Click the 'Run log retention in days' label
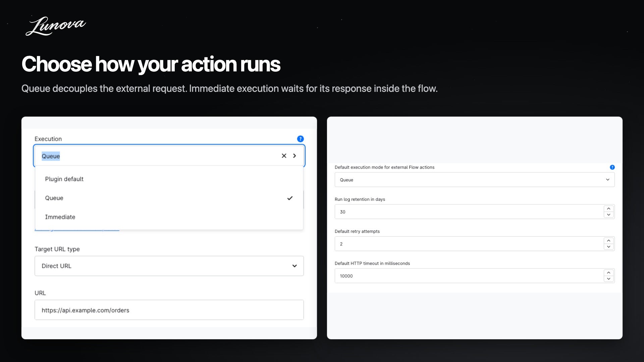This screenshot has height=362, width=644. pos(360,199)
